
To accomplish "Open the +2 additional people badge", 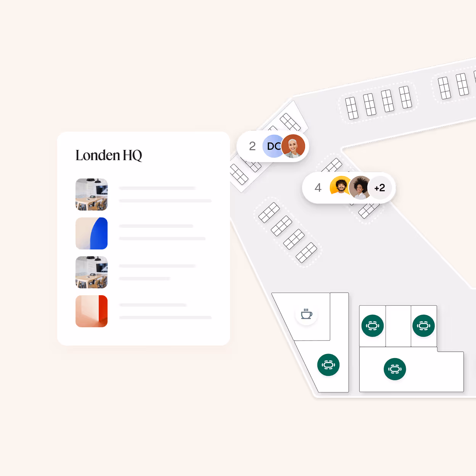I will click(380, 188).
